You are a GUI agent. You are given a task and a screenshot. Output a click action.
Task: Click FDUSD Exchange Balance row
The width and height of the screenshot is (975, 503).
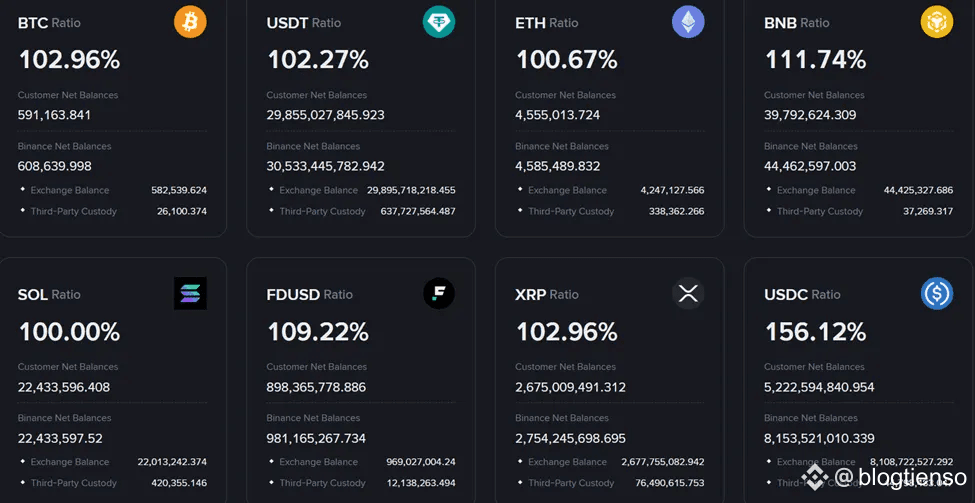(x=361, y=462)
